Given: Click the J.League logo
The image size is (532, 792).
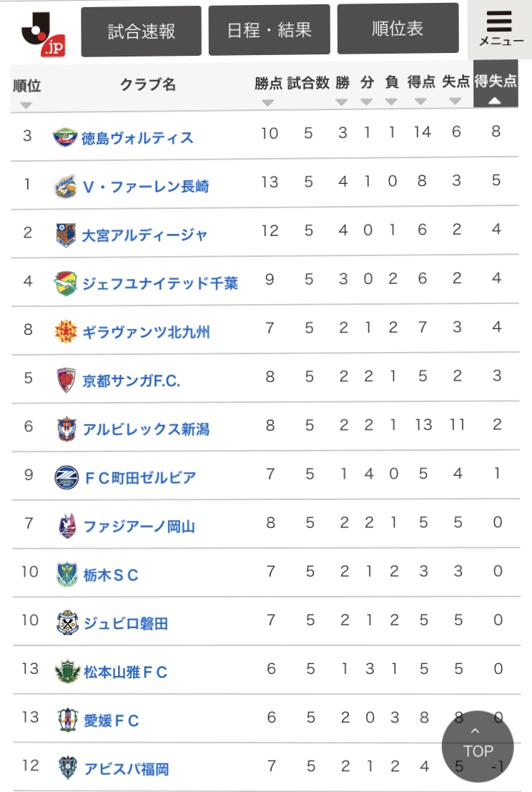Looking at the screenshot, I should point(42,33).
